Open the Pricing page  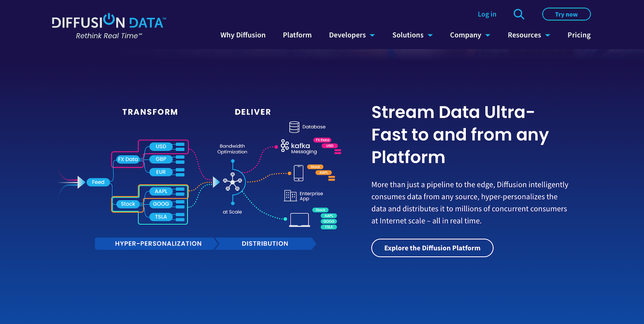point(579,35)
